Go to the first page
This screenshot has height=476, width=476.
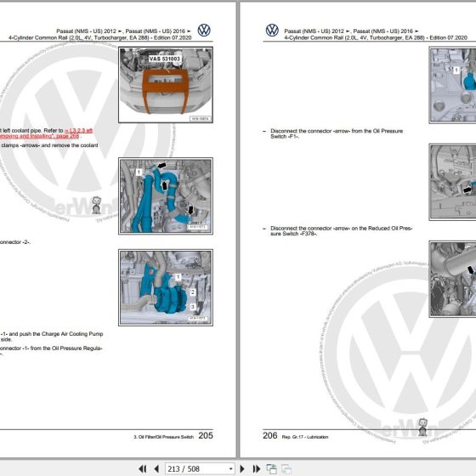[143, 468]
